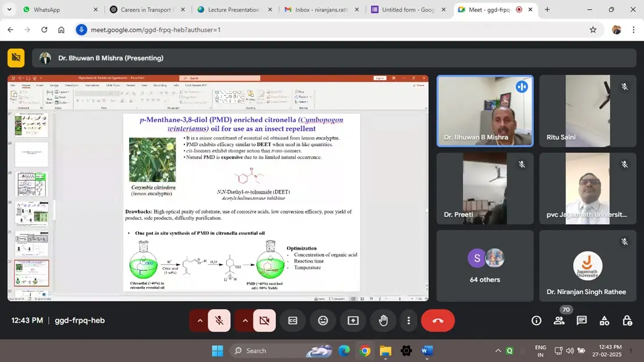Viewport: 644px width, 362px height.
Task: Open the Meet activities panel
Action: pos(604,321)
